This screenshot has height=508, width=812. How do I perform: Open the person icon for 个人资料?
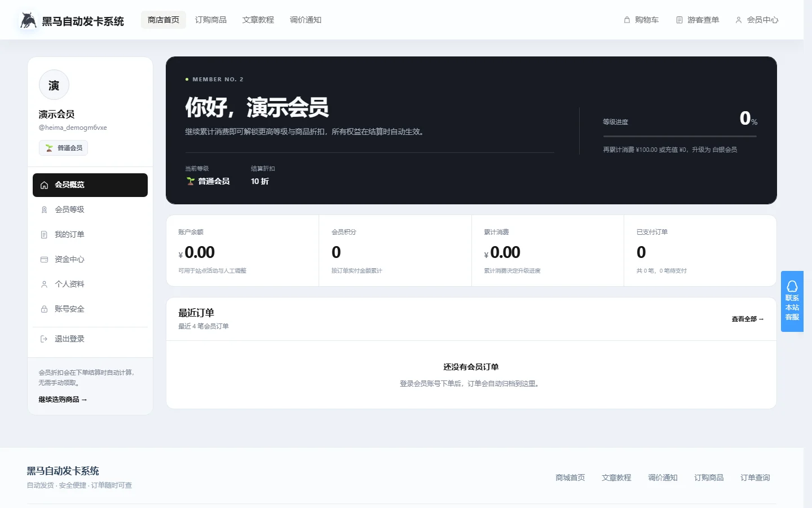[x=44, y=284]
